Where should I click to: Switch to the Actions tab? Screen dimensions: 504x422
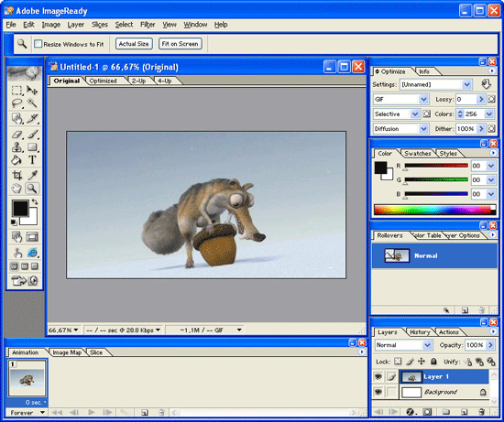pos(449,332)
